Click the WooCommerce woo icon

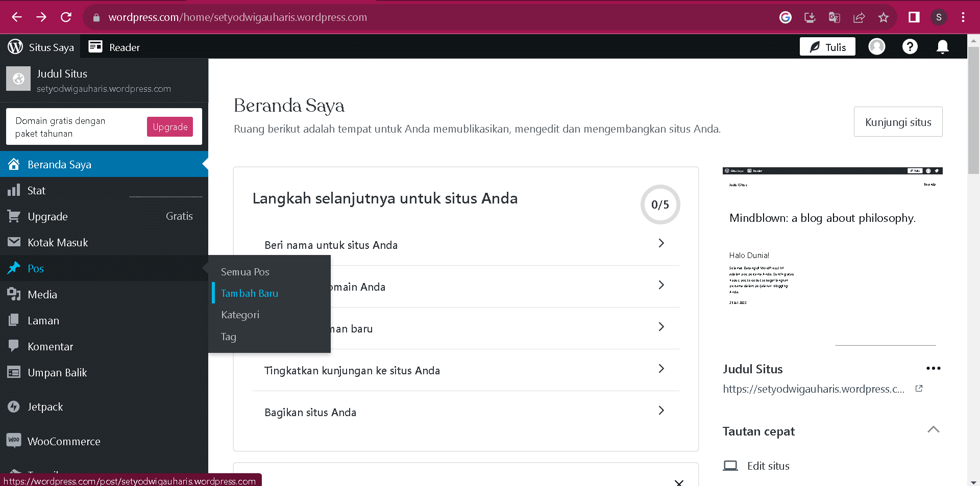click(x=14, y=440)
